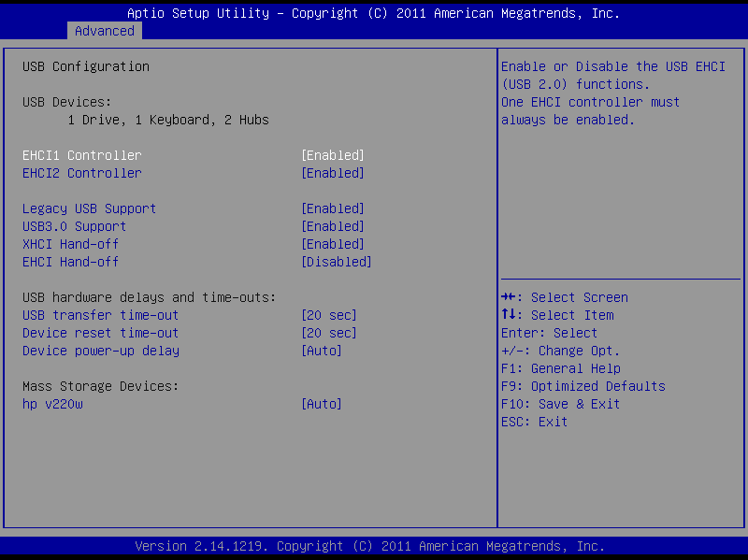This screenshot has height=560, width=748.
Task: Open USB transfer time-out value options
Action: 328,315
